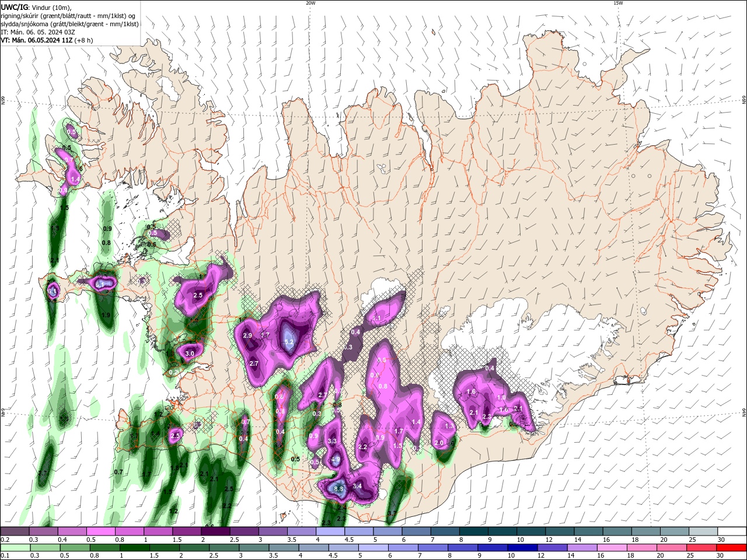Viewport: 747px width, 560px height.
Task: Select darkest green lower-legend swatch from 1 to 1.5
Action: pyautogui.click(x=134, y=548)
